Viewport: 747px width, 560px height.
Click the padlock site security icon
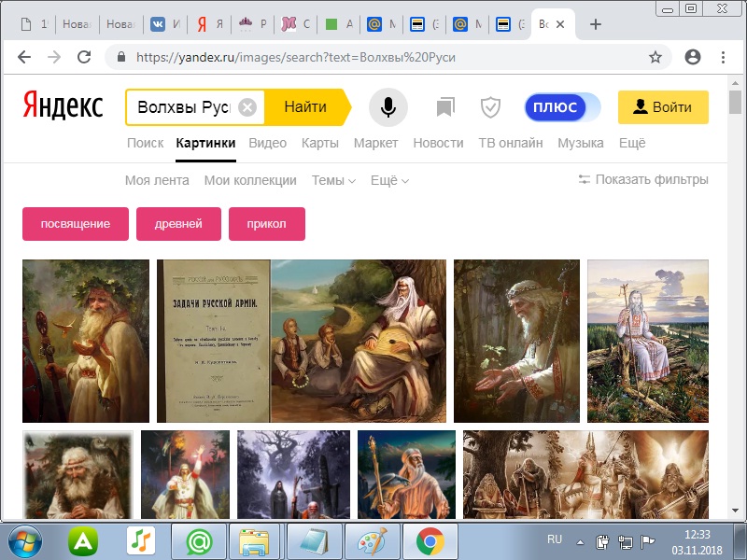[x=121, y=57]
